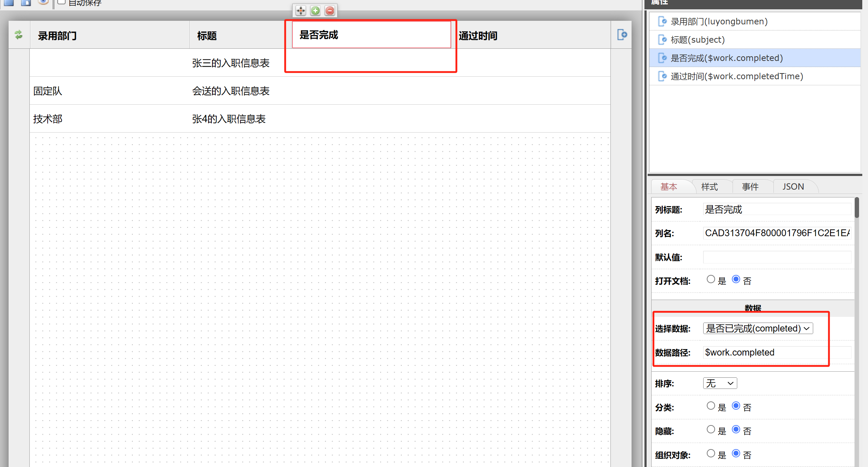Screen dimensions: 868x467
Task: Select 是 for 打开文档
Action: pyautogui.click(x=711, y=280)
